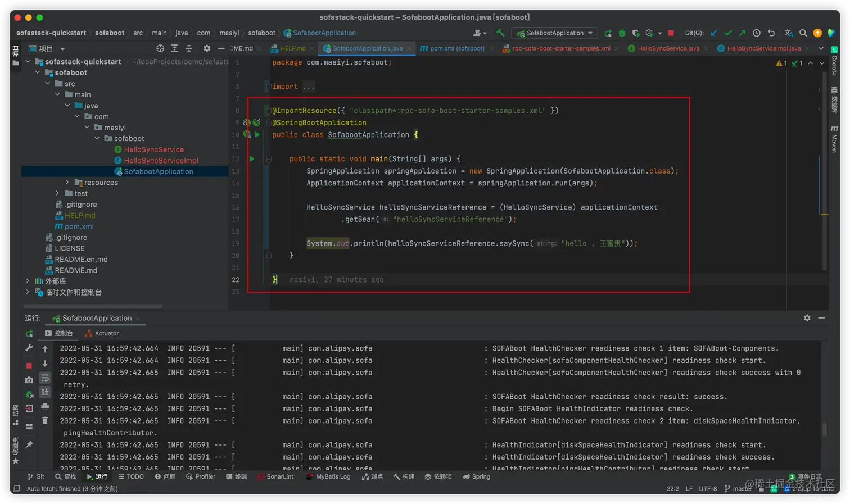
Task: Show Git history clock icon
Action: (x=757, y=33)
